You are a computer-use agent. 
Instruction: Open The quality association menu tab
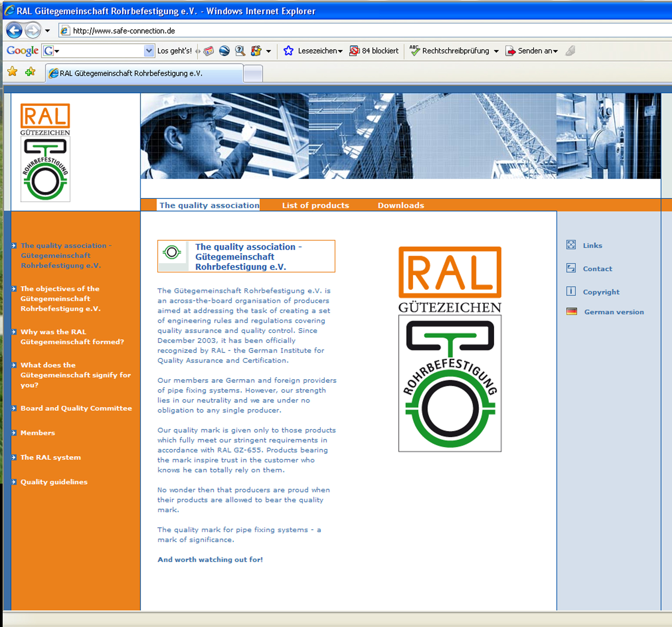tap(208, 205)
